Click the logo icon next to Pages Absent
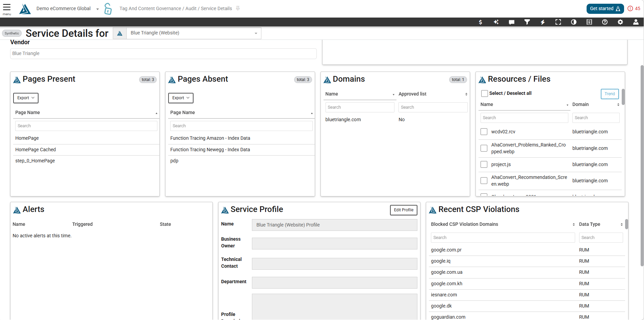Image resolution: width=644 pixels, height=320 pixels. [172, 80]
